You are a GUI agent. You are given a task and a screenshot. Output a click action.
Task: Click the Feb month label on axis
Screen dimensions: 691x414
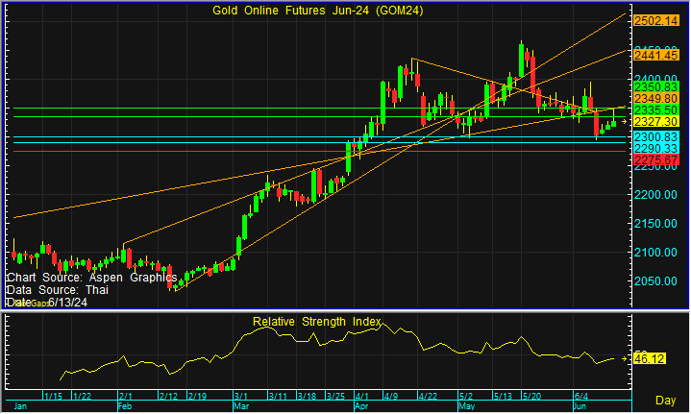125,406
